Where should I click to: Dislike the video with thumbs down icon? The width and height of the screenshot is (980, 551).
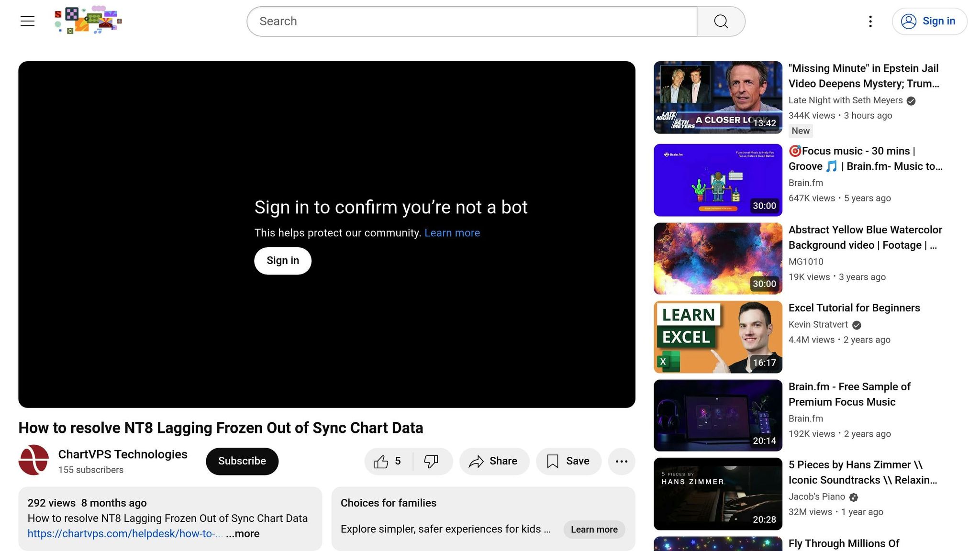point(432,461)
